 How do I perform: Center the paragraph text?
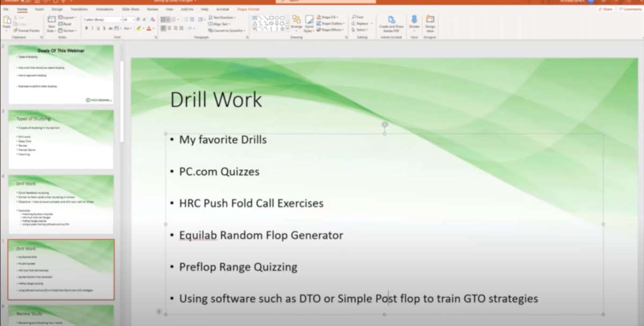click(169, 28)
